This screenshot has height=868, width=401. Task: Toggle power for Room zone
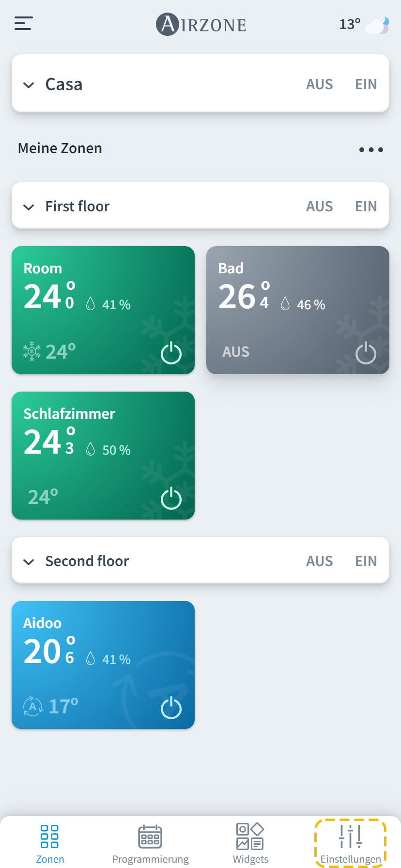pyautogui.click(x=171, y=353)
